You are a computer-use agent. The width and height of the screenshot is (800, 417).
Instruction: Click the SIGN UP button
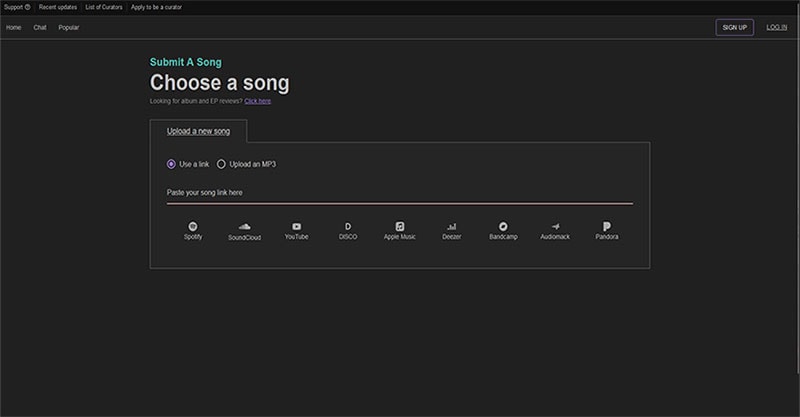(x=735, y=28)
